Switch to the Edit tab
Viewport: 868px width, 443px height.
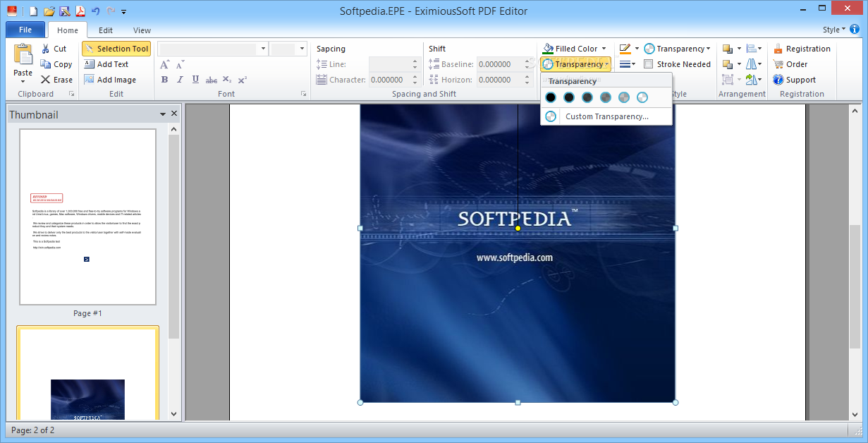click(x=106, y=30)
